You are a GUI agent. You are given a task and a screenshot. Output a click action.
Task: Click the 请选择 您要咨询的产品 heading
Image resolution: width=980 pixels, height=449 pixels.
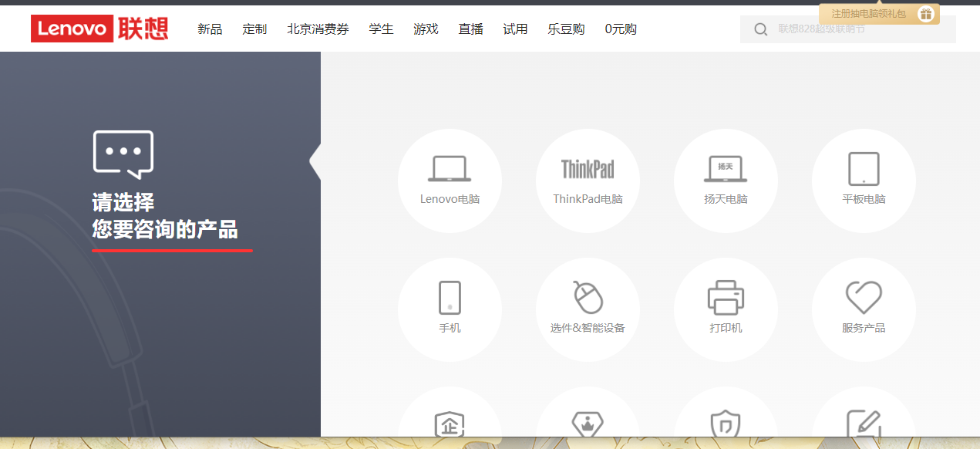(x=165, y=216)
